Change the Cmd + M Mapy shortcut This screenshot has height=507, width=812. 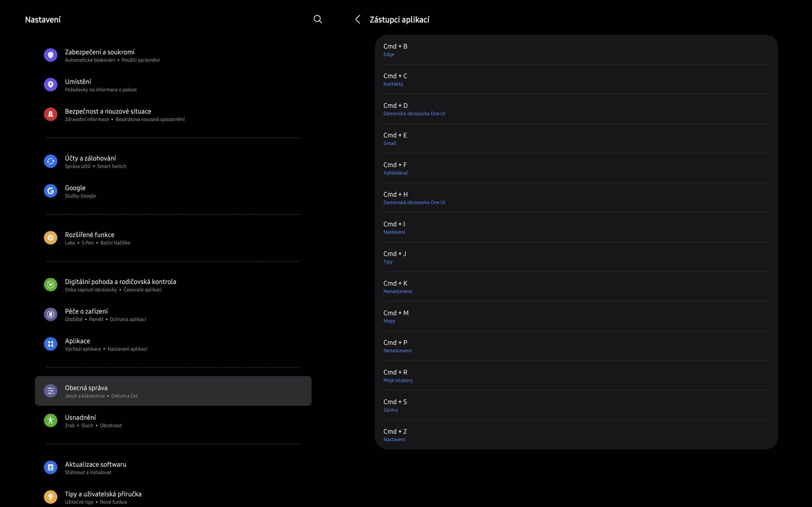(576, 316)
